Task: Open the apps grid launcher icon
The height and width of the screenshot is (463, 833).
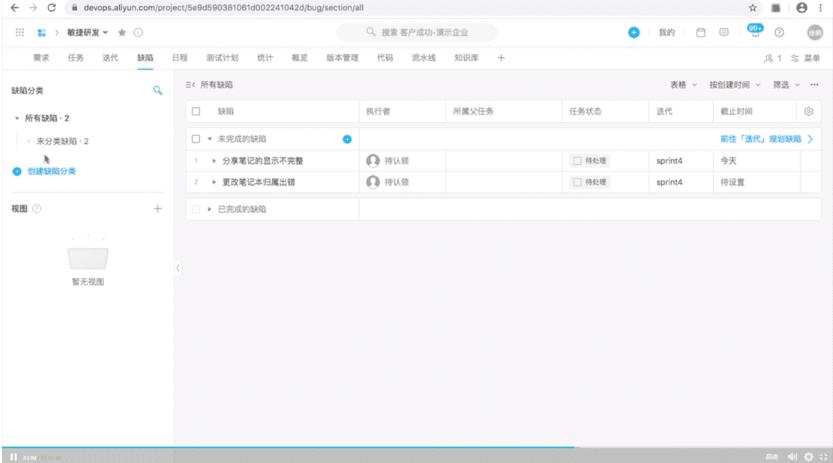Action: tap(20, 32)
